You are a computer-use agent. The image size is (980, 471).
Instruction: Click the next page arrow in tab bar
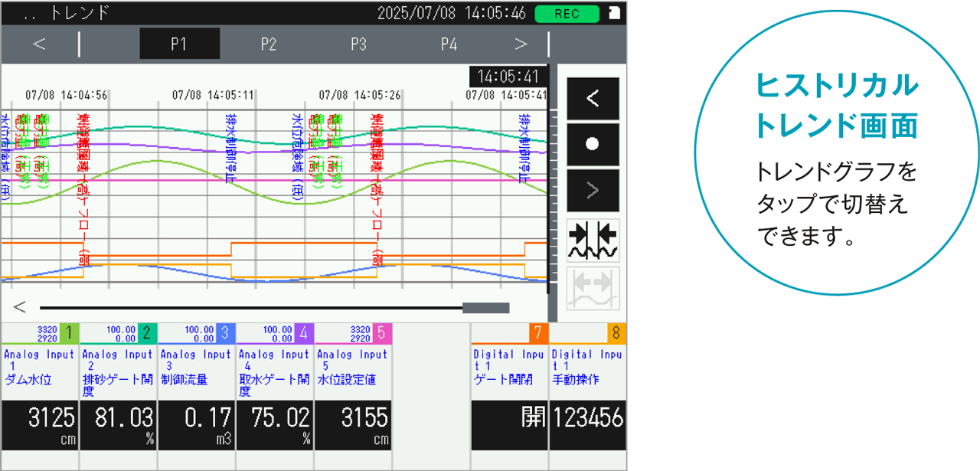click(x=521, y=44)
